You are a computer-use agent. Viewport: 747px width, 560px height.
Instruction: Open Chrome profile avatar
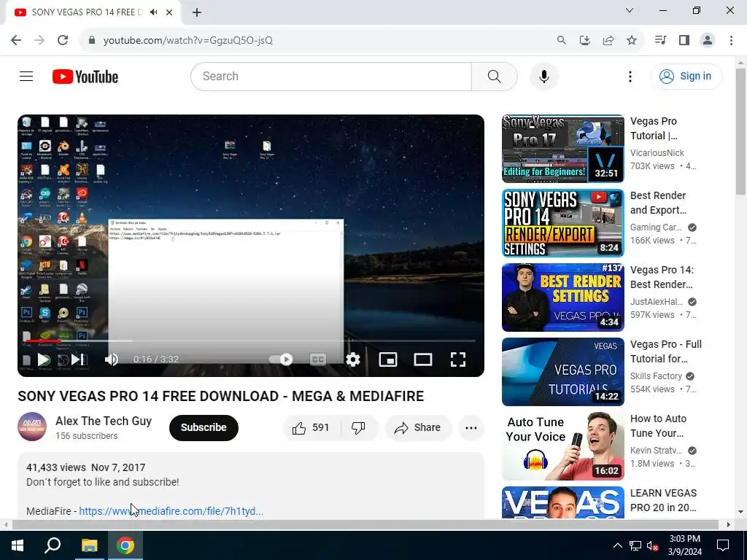708,41
